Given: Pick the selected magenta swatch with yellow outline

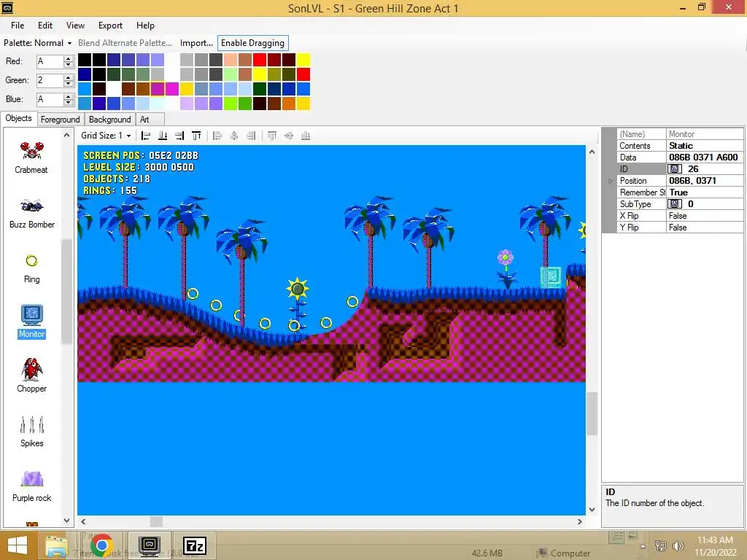Looking at the screenshot, I should 158,88.
